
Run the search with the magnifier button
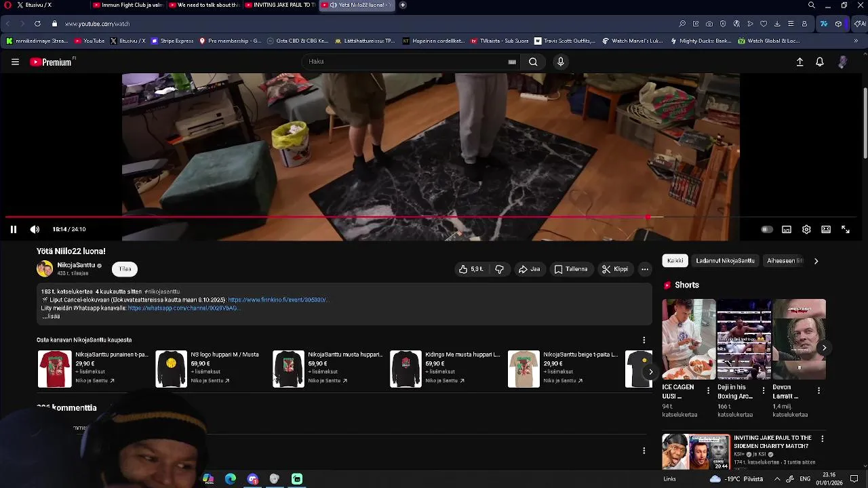(533, 62)
